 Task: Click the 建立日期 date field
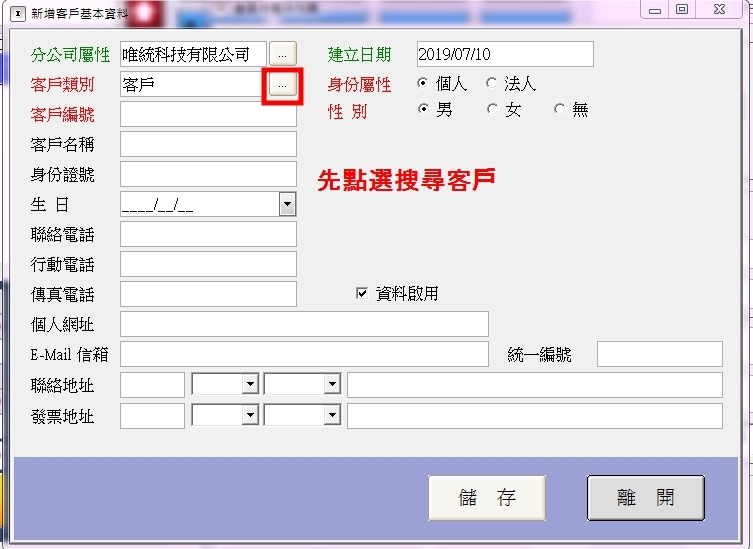(504, 54)
